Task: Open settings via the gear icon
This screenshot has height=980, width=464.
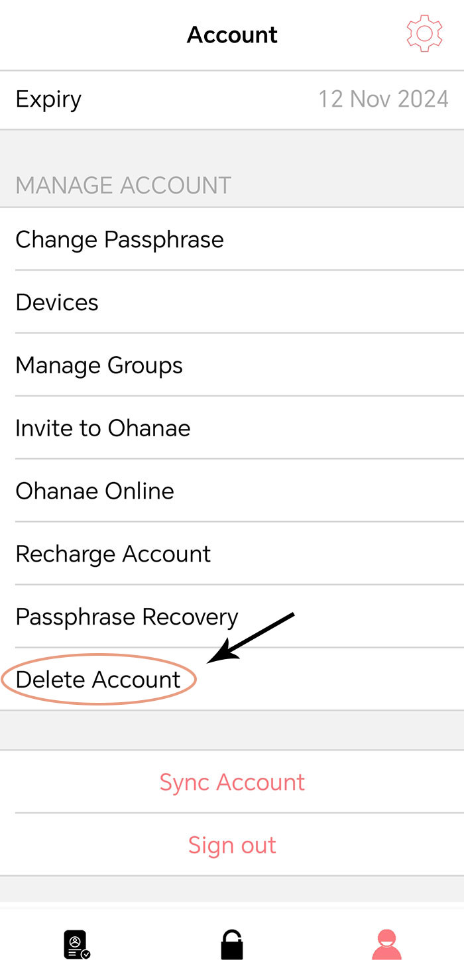Action: point(424,34)
